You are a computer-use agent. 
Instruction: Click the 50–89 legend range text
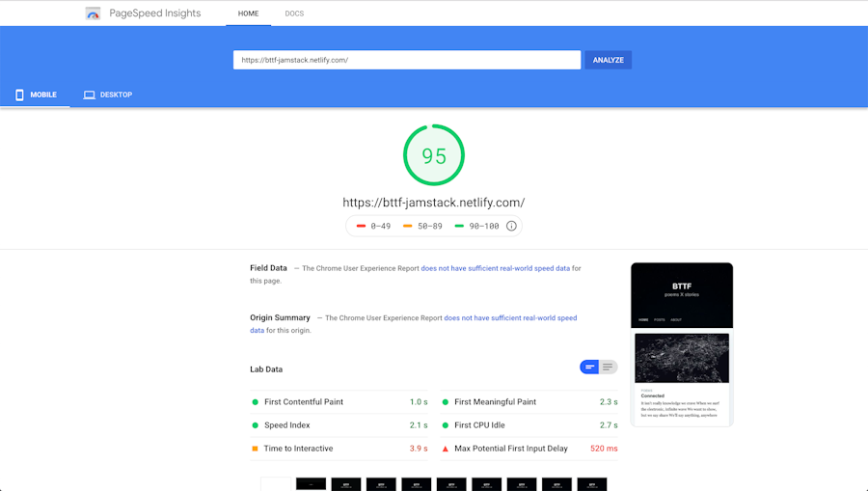430,226
